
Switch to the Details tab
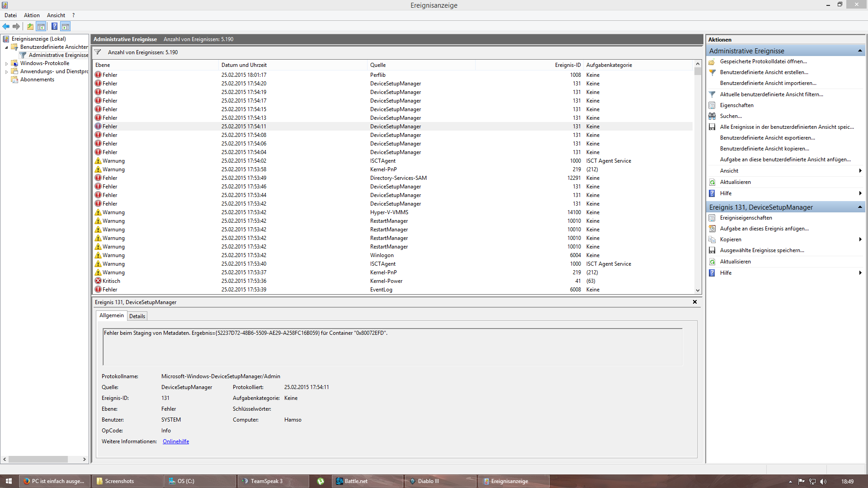pyautogui.click(x=137, y=316)
